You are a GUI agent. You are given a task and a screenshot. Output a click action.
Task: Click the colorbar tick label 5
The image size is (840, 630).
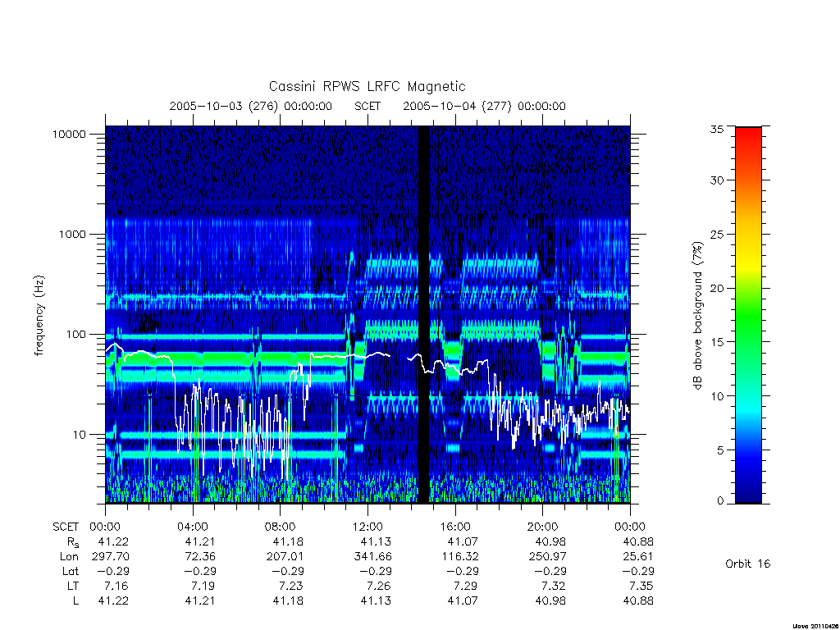coord(720,450)
